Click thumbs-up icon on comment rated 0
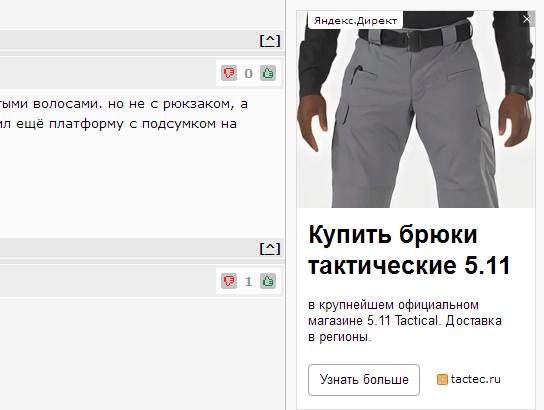Viewport: 544px width, 410px height. coord(268,73)
